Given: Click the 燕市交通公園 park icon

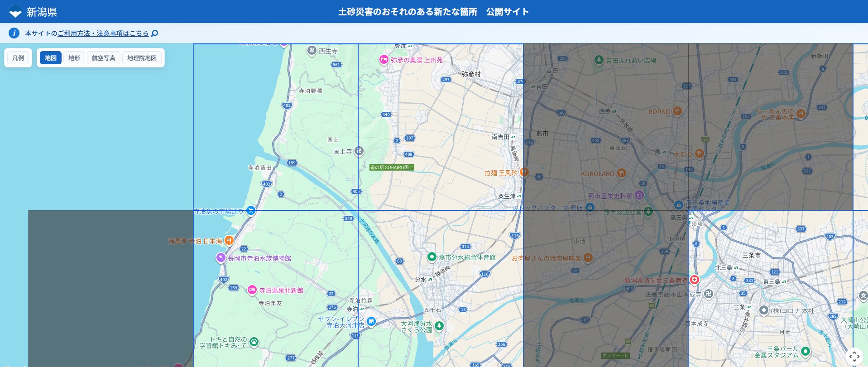Looking at the screenshot, I should [x=648, y=211].
